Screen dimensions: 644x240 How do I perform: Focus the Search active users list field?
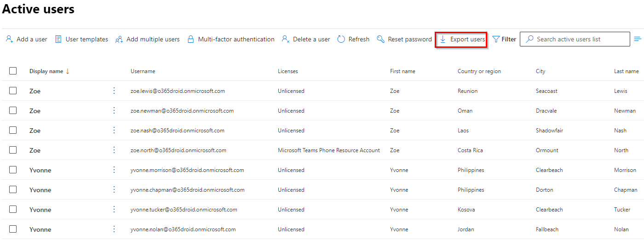[575, 39]
